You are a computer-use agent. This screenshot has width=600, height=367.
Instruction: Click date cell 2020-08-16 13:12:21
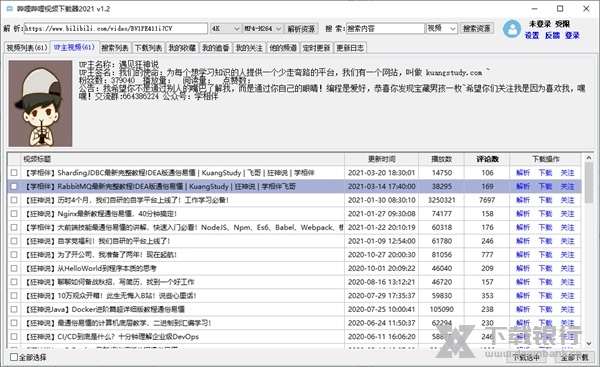pyautogui.click(x=382, y=282)
